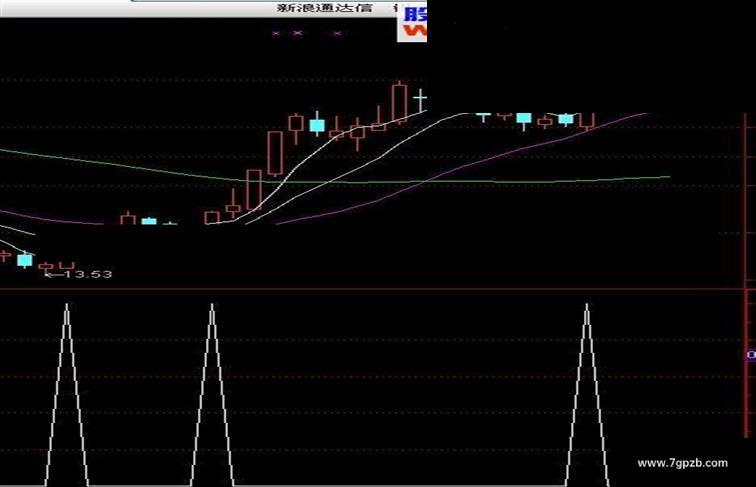Click the 新浪通达信 window title text
Image resolution: width=756 pixels, height=487 pixels.
[x=324, y=8]
